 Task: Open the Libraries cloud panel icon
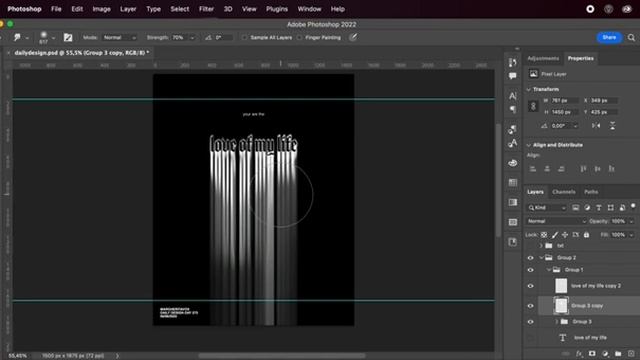pyautogui.click(x=513, y=163)
